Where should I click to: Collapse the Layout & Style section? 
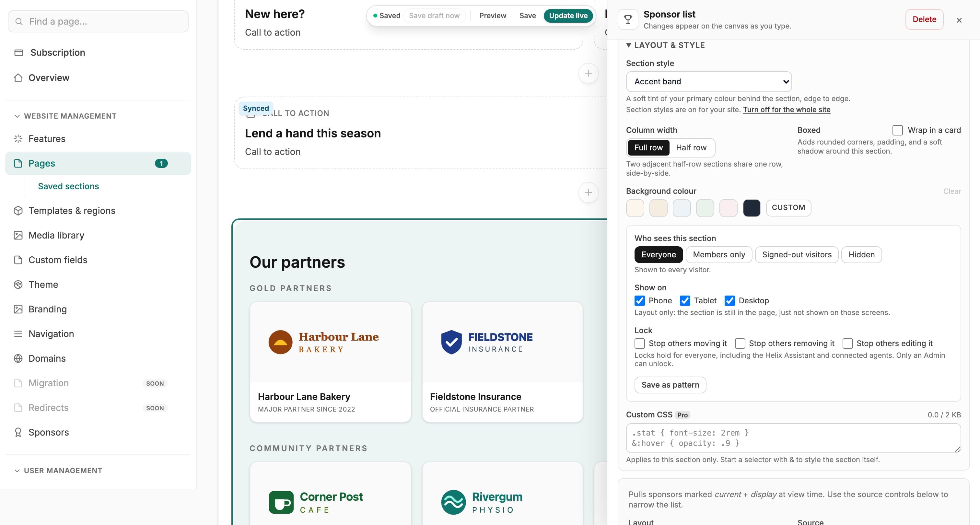pyautogui.click(x=665, y=45)
